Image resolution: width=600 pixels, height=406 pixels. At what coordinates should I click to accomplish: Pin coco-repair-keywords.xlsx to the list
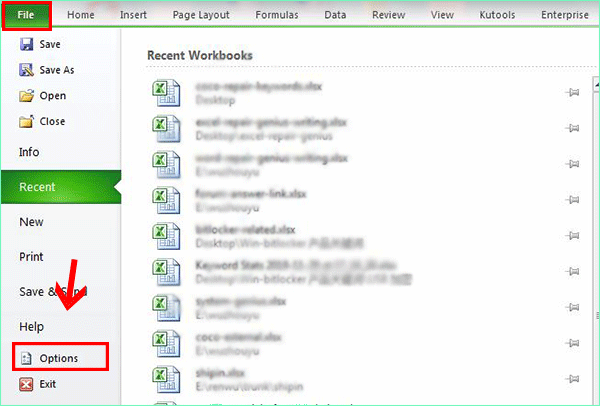[x=573, y=92]
